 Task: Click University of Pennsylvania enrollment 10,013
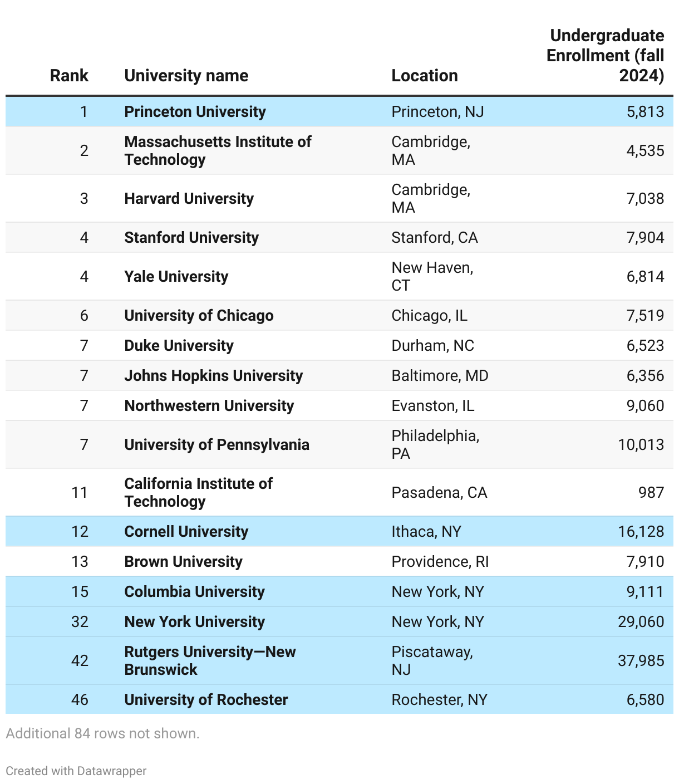coord(641,444)
